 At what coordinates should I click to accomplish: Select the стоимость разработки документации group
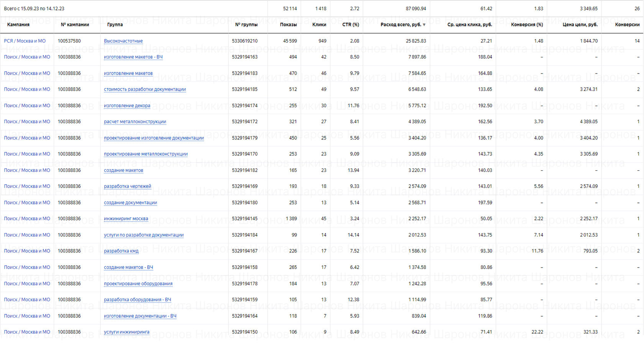tap(145, 89)
